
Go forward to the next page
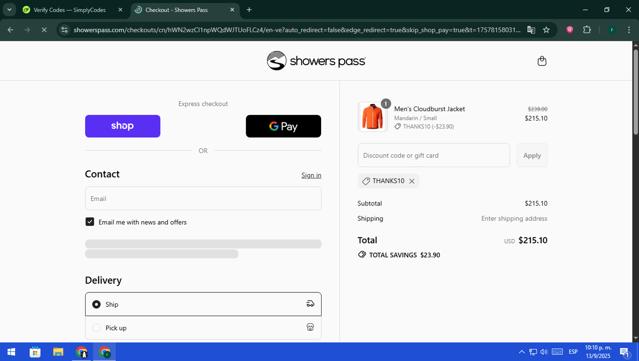(27, 30)
